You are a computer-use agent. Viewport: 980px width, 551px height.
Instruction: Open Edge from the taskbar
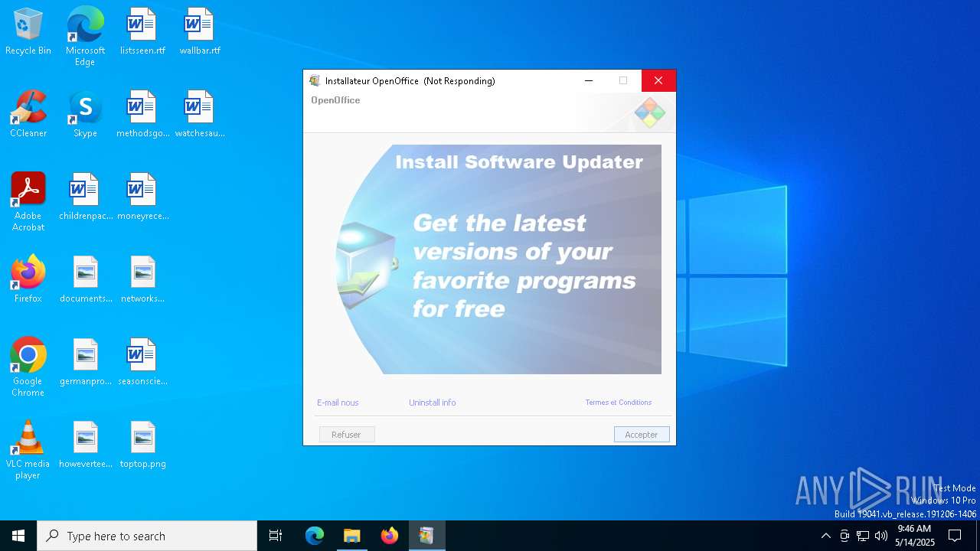[315, 536]
